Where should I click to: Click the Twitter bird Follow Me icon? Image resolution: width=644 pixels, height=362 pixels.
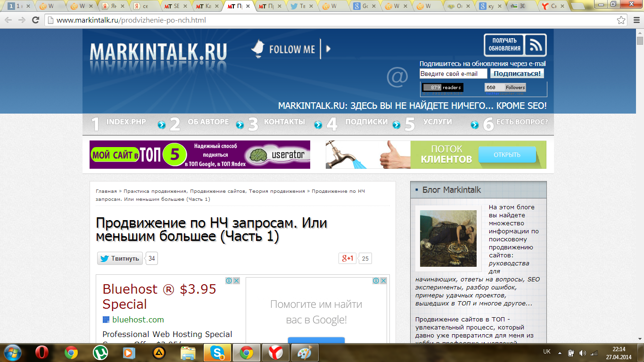[x=258, y=49]
